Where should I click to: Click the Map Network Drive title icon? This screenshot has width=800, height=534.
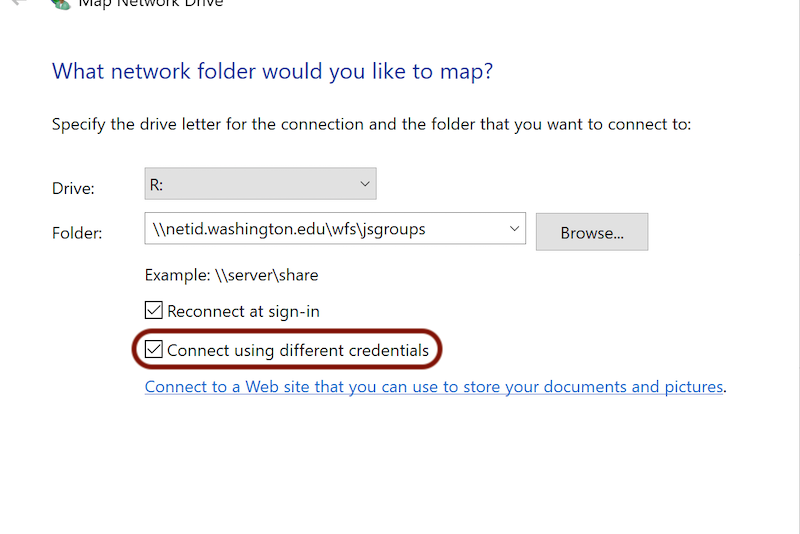point(61,4)
